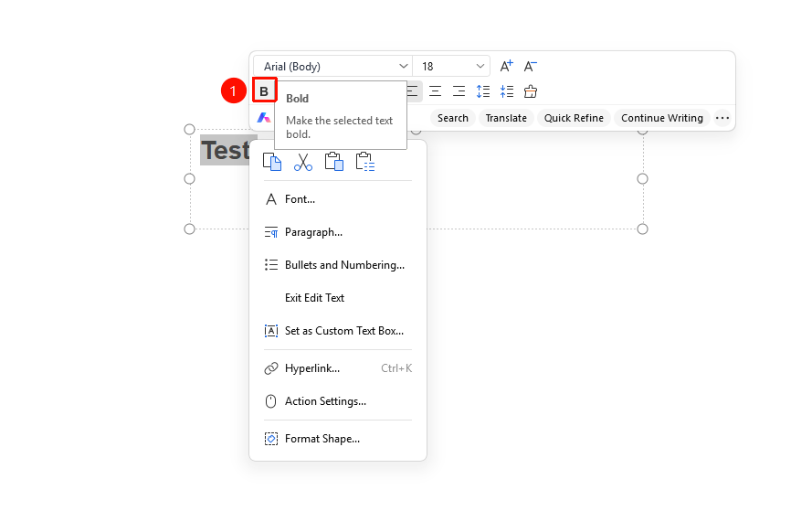Viewport: 812px width, 511px height.
Task: Open the WPS AI logo icon
Action: click(x=264, y=118)
